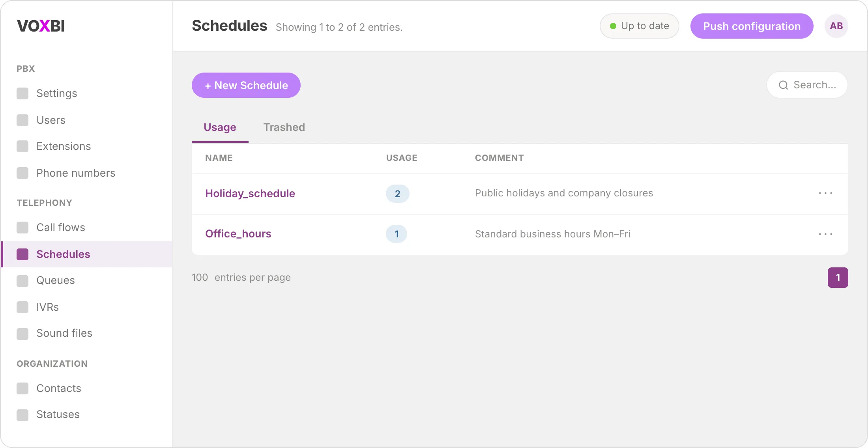The image size is (868, 448).
Task: Open the Holiday_schedule row actions menu
Action: click(x=825, y=193)
